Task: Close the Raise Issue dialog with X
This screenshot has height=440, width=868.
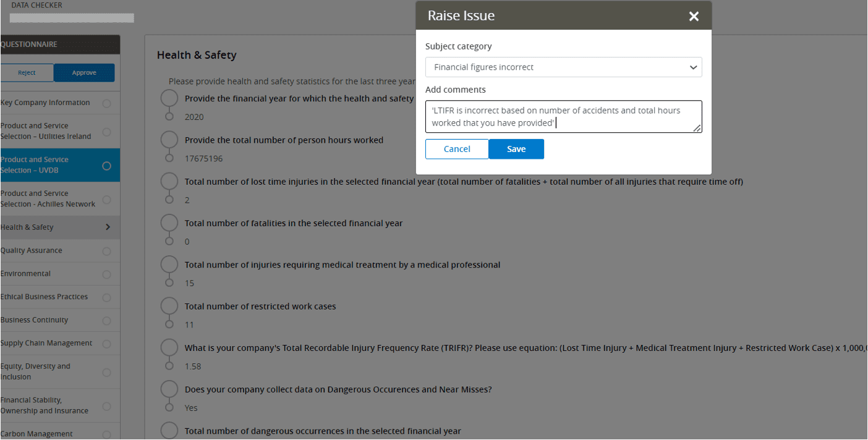Action: click(x=694, y=17)
